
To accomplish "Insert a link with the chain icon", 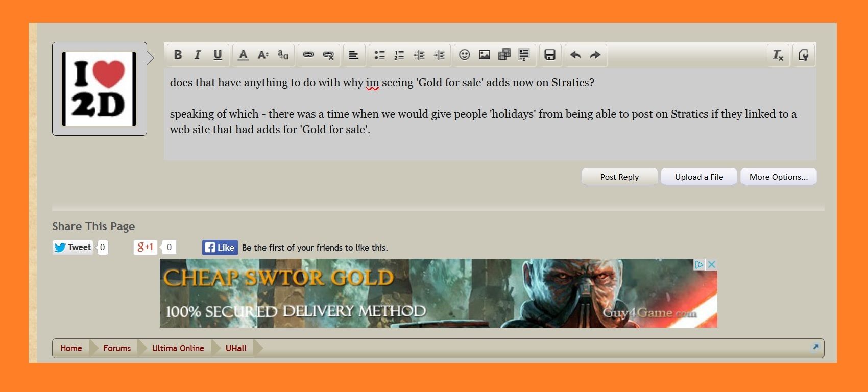I will tap(308, 55).
